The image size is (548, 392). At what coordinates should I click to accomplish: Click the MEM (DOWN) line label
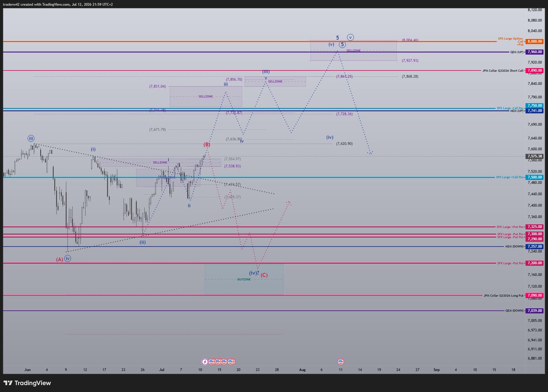(514, 247)
